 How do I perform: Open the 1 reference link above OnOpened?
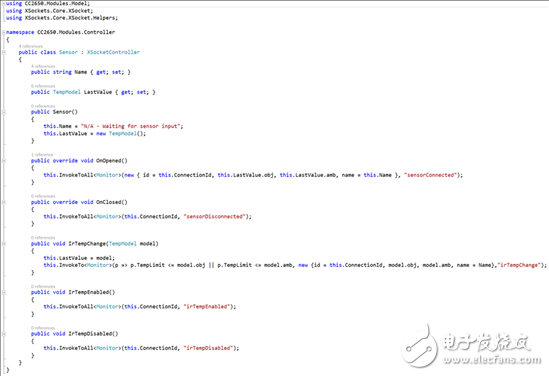pyautogui.click(x=42, y=155)
